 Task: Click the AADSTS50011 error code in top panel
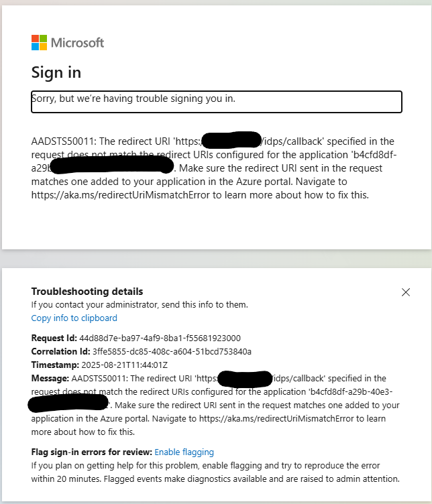click(x=64, y=141)
